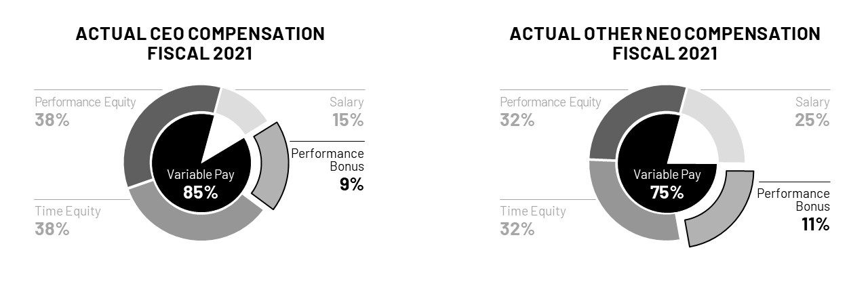
Task: Click the Salary 15% label
Action: click(347, 112)
